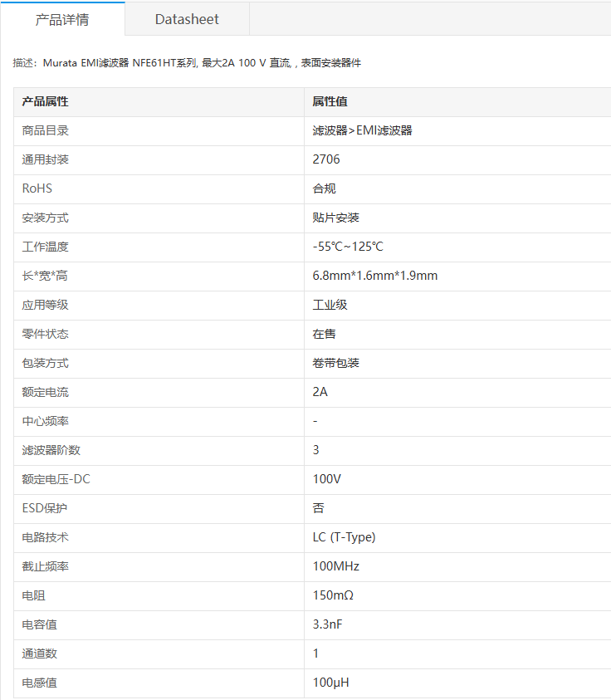
Task: Click the 电感值 attribute label
Action: (39, 683)
